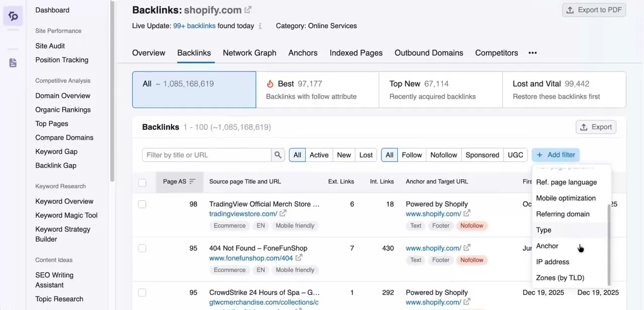Open SEO Writing Assistant in the sidebar
644x310 pixels.
(54, 280)
